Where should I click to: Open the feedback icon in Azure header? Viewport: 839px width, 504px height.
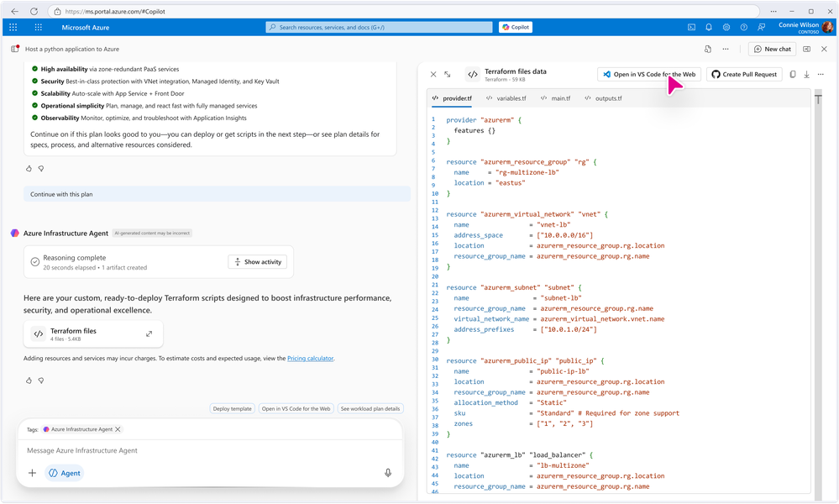click(761, 27)
